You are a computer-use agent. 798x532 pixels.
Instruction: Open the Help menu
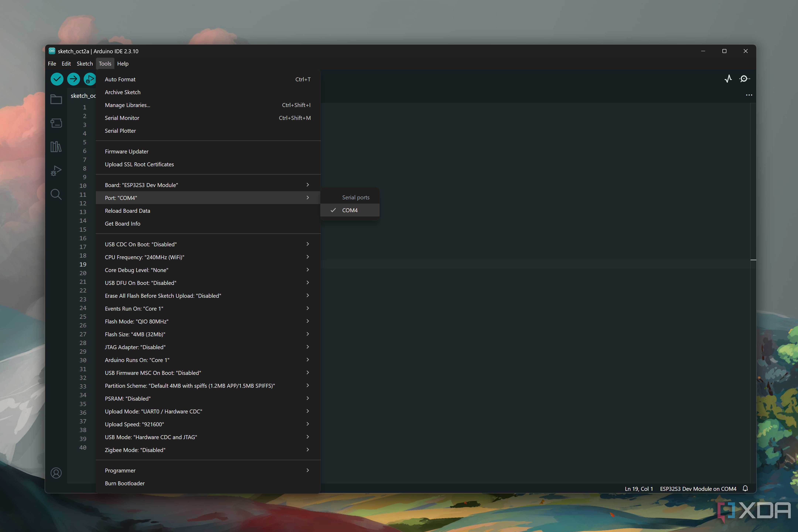123,63
